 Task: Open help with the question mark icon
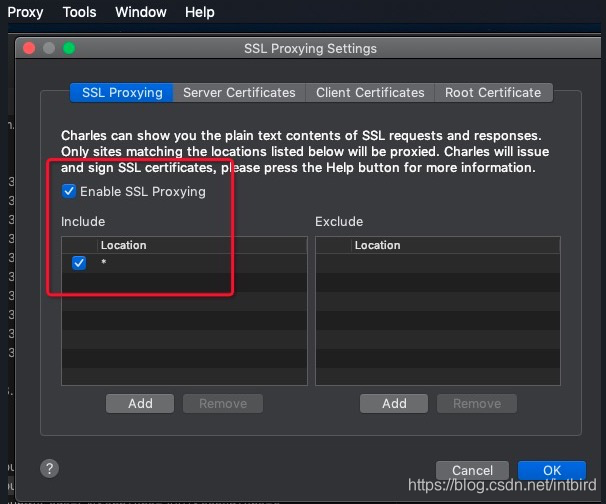[x=49, y=468]
